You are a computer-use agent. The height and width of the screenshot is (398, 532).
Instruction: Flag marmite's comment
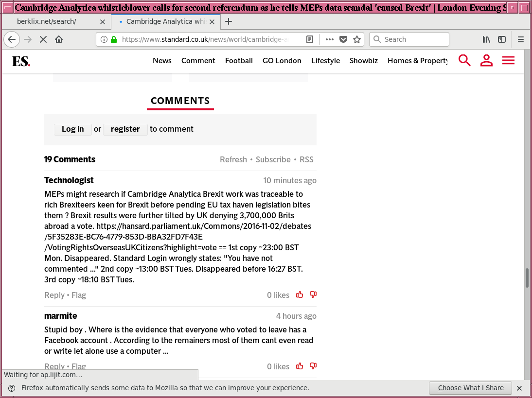pos(79,366)
